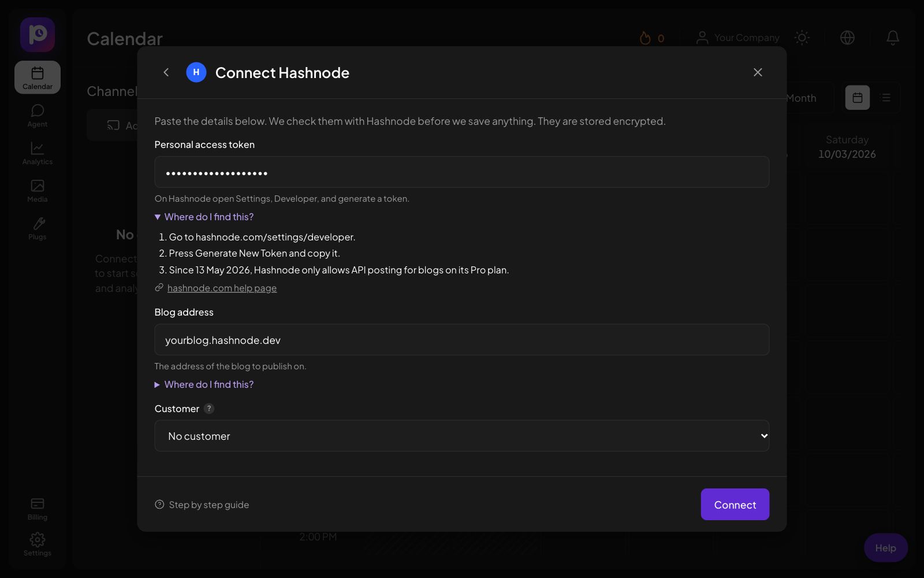Switch to the list view icon
This screenshot has height=578, width=924.
pos(886,98)
